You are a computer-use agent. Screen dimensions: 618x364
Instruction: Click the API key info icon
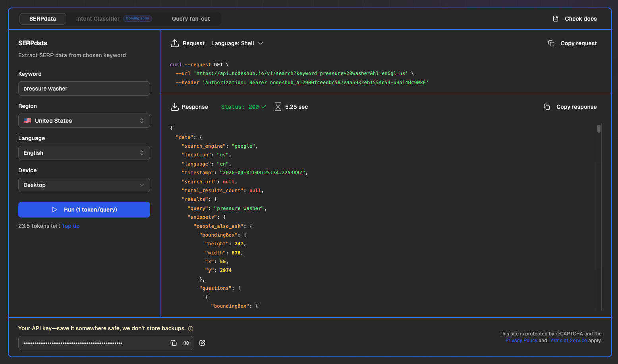pos(191,329)
